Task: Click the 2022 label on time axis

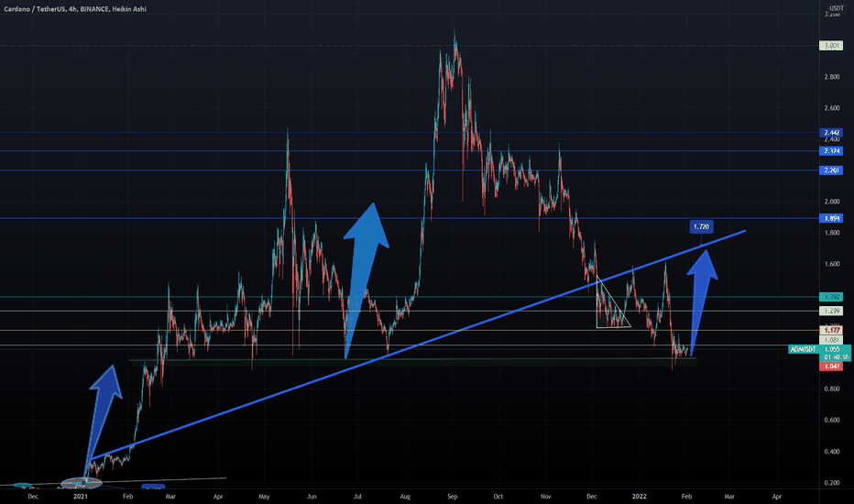Action: [x=639, y=497]
